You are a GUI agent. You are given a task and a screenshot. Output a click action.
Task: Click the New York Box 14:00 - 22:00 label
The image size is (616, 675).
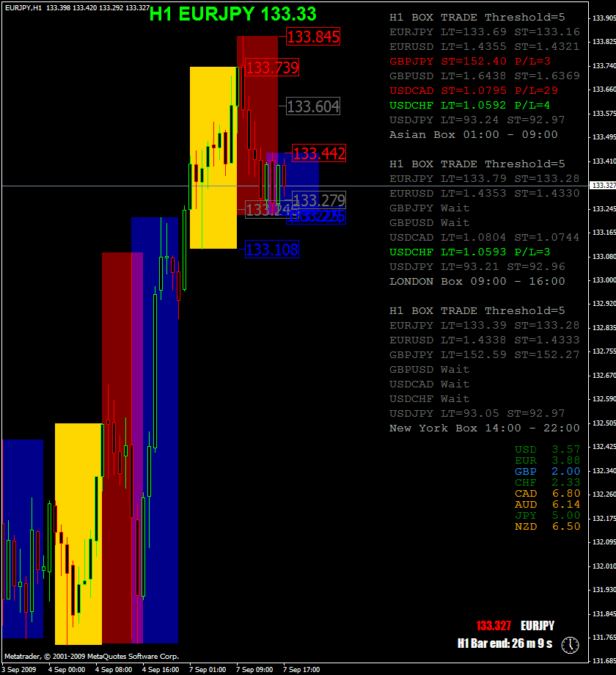coord(485,428)
